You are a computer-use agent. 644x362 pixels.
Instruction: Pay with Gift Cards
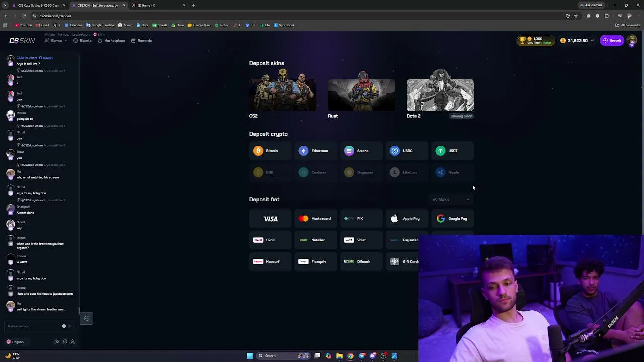click(x=402, y=262)
